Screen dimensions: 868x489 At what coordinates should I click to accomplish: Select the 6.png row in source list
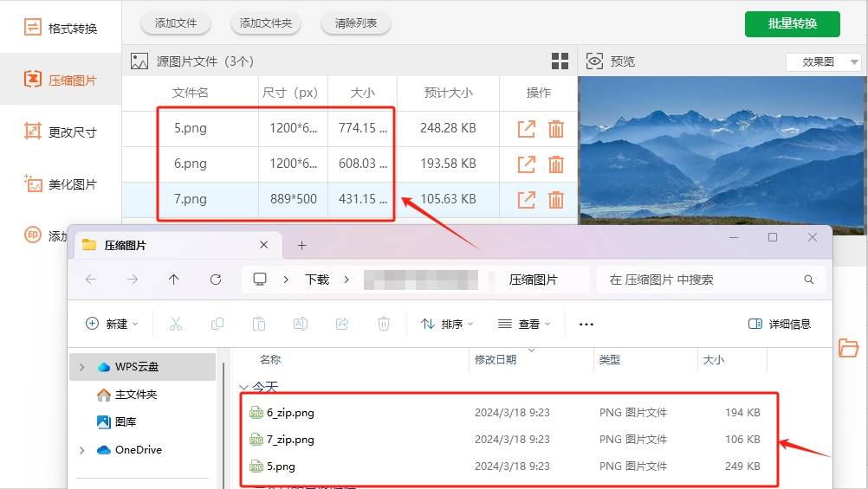point(349,164)
